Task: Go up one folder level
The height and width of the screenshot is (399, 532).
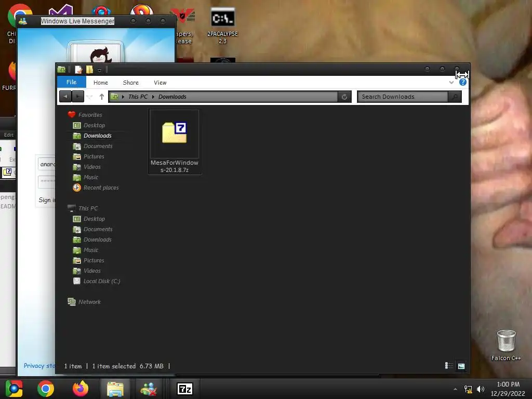Action: pyautogui.click(x=101, y=97)
